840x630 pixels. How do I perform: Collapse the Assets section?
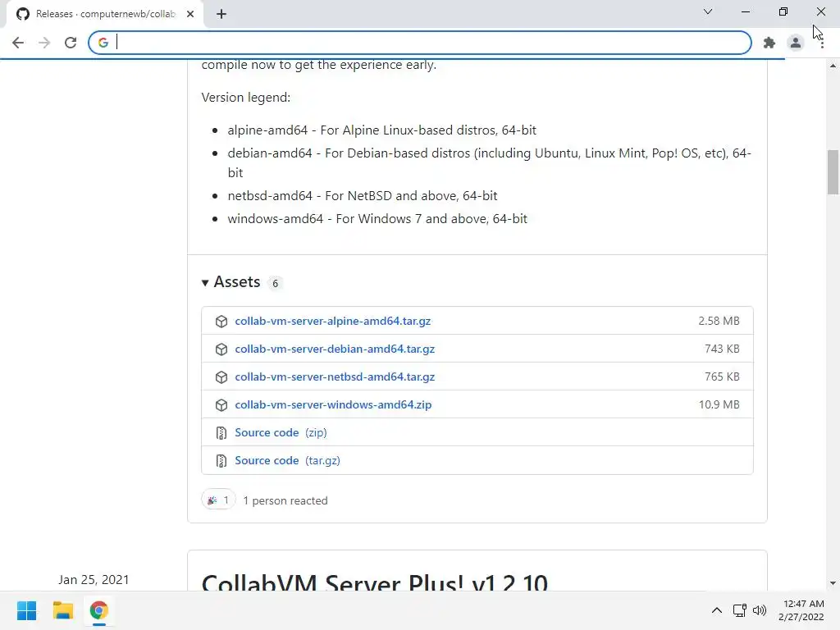(231, 282)
